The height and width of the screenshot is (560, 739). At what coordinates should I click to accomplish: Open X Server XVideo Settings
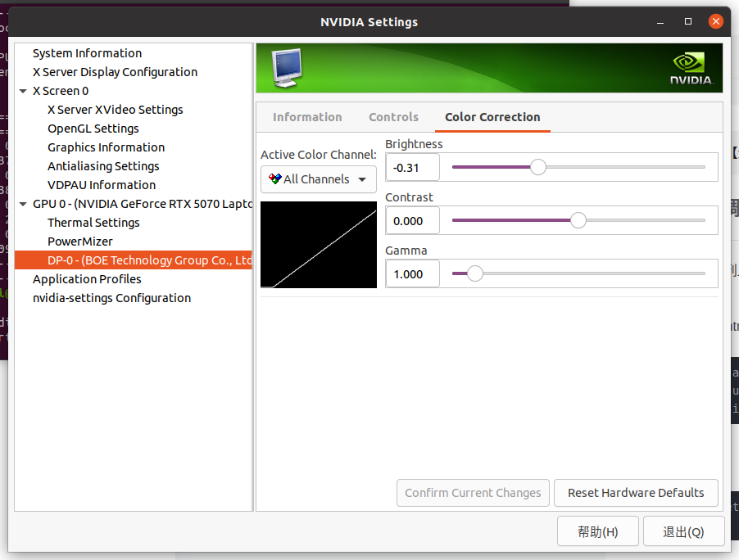click(116, 110)
